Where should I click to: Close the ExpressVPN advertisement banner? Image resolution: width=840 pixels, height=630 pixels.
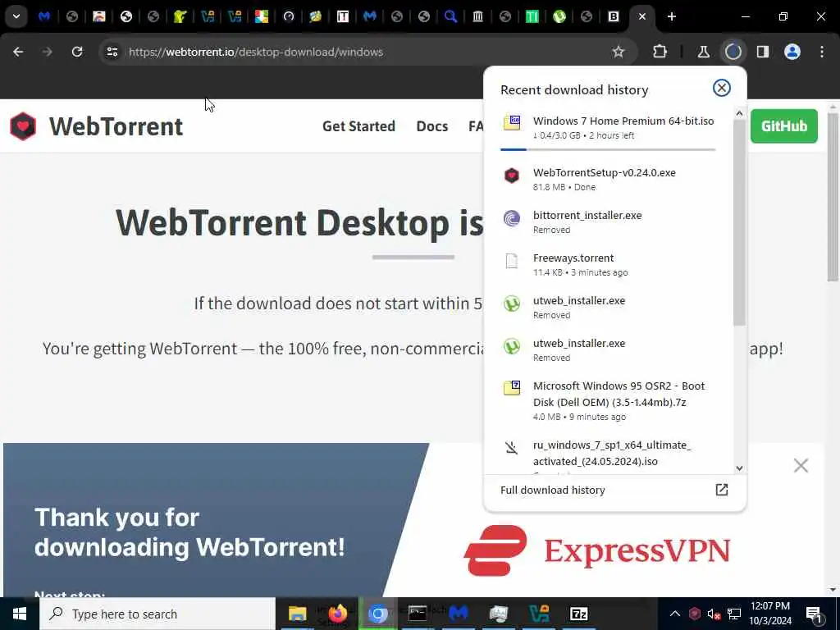801,466
